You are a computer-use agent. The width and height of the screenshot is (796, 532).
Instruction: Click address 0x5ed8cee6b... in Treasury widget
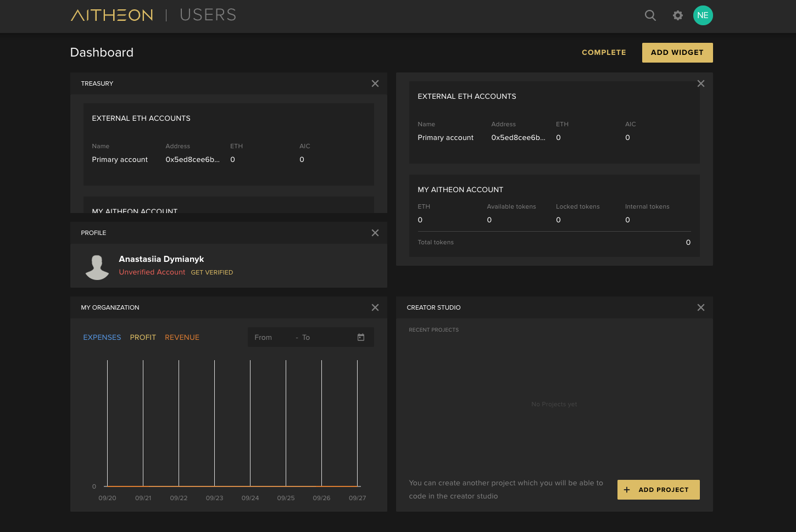click(x=192, y=160)
